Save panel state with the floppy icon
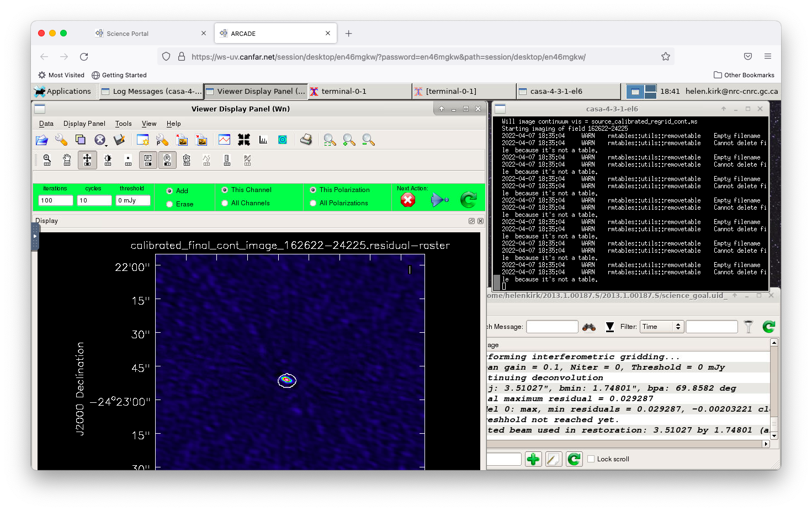Screen dimensions: 812x511 119,140
